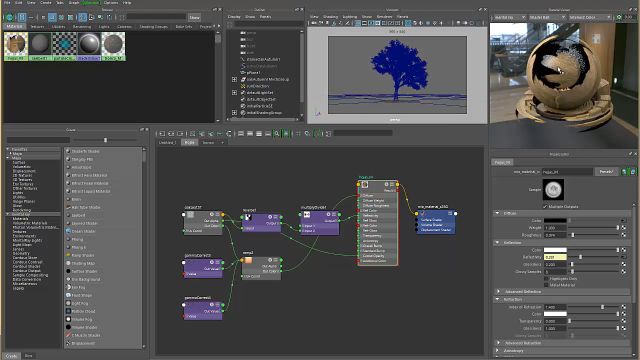Select Blinn in the Create shader list

click(x=76, y=199)
